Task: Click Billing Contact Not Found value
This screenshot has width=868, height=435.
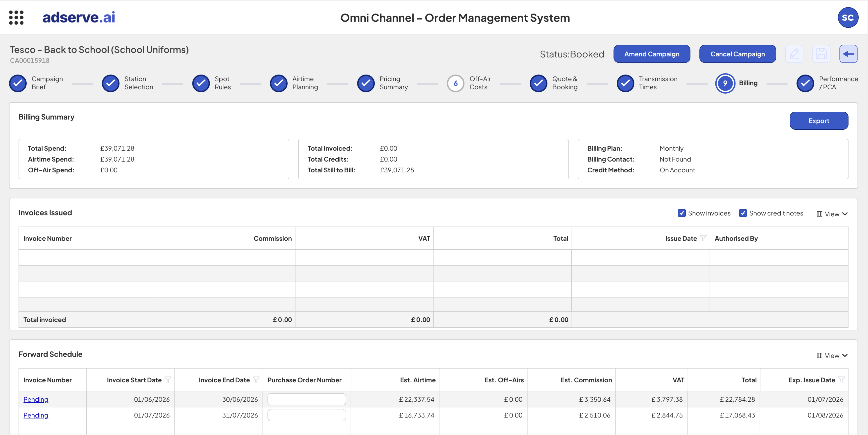Action: pos(675,159)
